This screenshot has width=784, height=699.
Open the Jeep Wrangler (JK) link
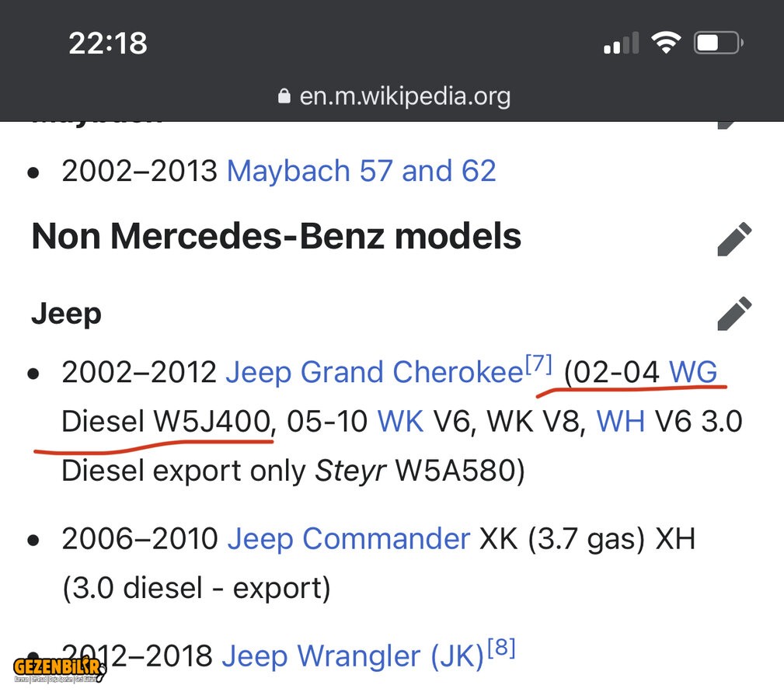(x=353, y=656)
